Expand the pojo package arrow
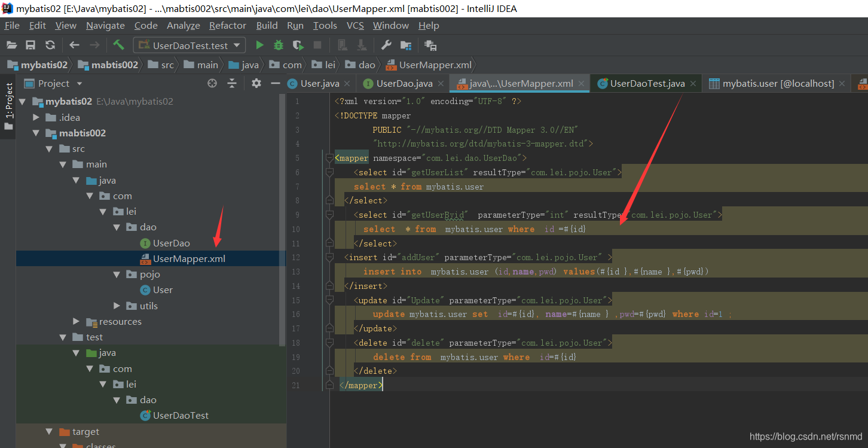The height and width of the screenshot is (448, 868). pyautogui.click(x=117, y=275)
